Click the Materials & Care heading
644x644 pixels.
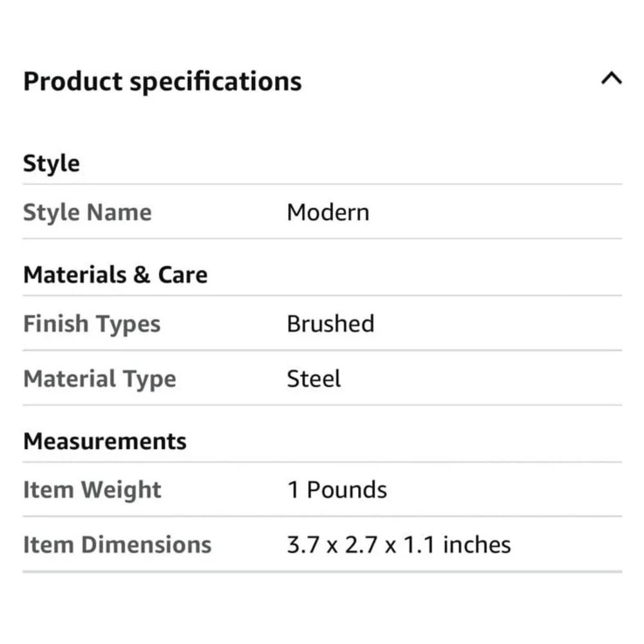[115, 275]
